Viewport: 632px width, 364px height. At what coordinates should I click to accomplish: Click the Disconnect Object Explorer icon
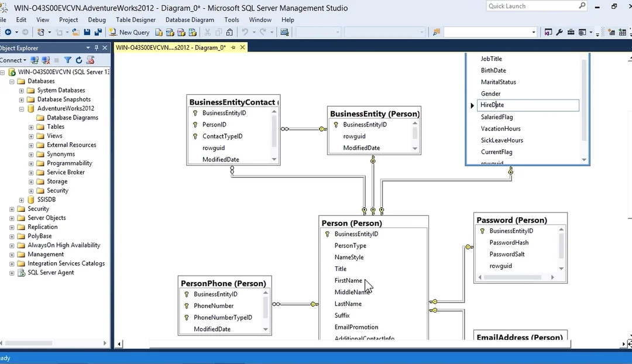(46, 60)
